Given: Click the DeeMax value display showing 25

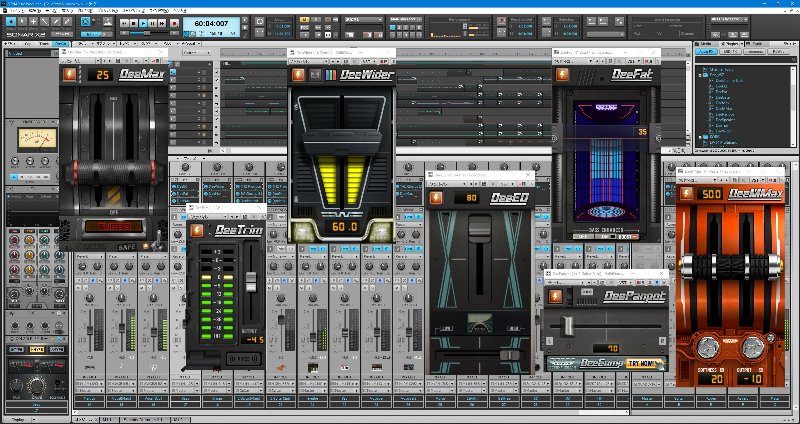Looking at the screenshot, I should (101, 75).
